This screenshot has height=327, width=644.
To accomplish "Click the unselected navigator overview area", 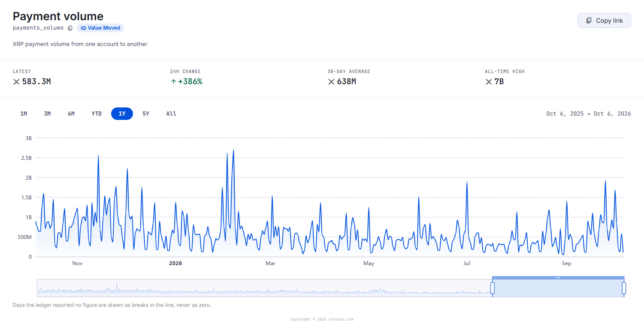I will (264, 288).
